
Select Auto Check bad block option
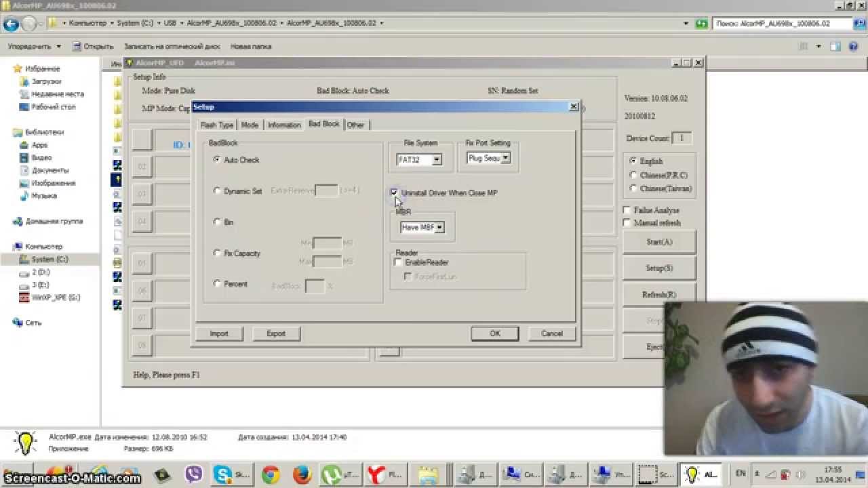pos(217,160)
